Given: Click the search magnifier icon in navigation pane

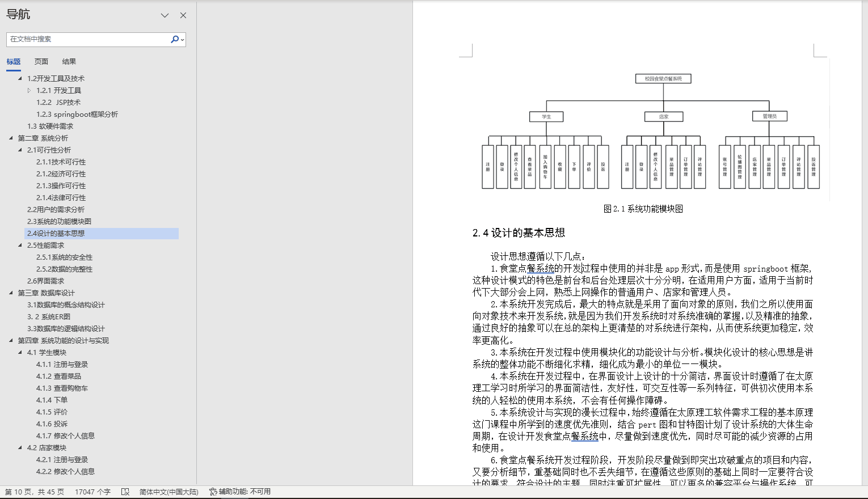Looking at the screenshot, I should pyautogui.click(x=175, y=39).
